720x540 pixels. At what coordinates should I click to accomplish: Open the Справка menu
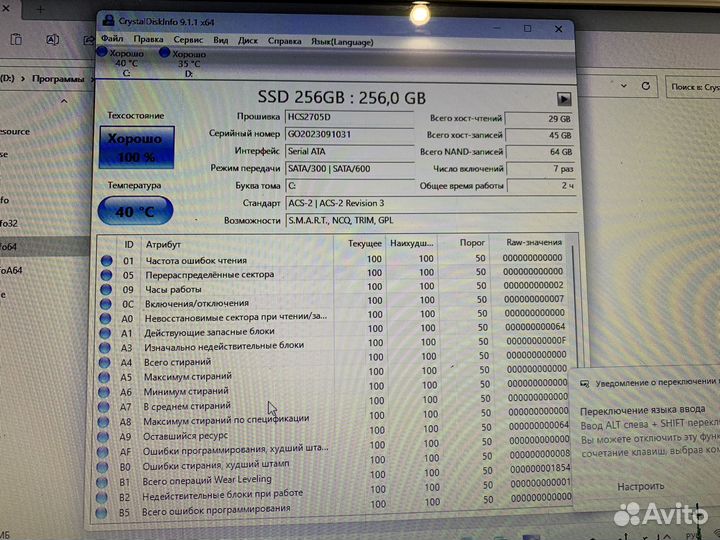tap(284, 41)
